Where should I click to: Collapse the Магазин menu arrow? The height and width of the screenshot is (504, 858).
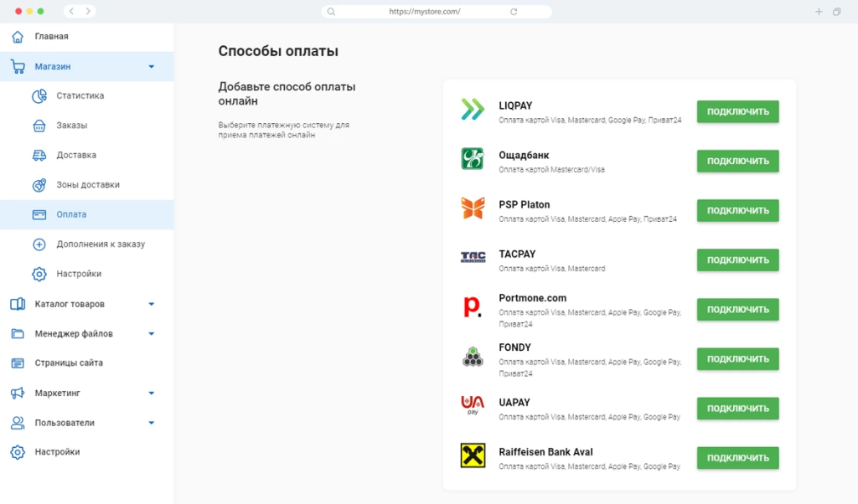coord(152,66)
